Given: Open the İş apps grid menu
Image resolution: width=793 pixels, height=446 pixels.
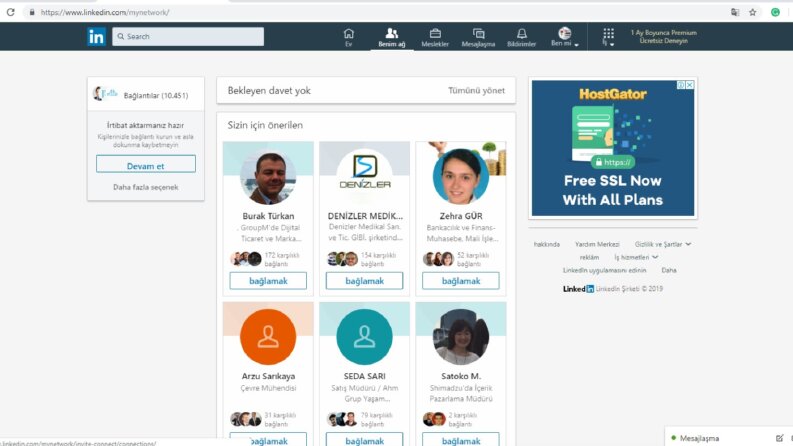Looking at the screenshot, I should tap(608, 37).
